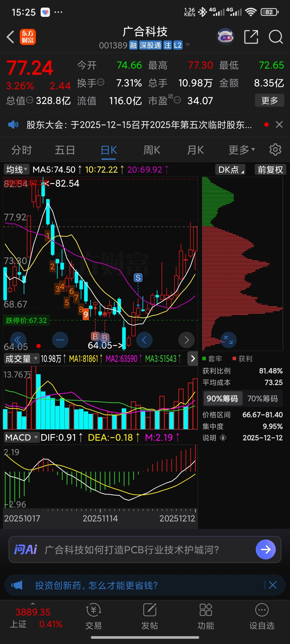Tap the megaphone promo icon
The image size is (290, 644).
tap(17, 585)
